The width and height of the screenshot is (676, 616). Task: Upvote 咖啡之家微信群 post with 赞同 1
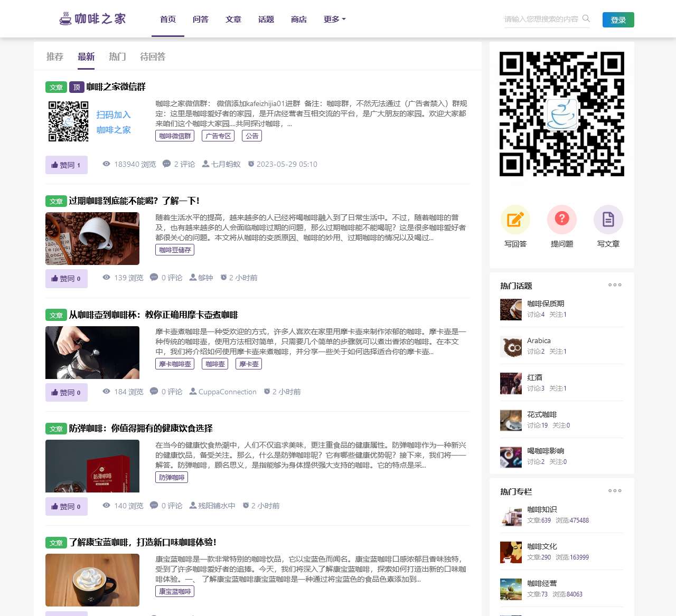coord(67,165)
